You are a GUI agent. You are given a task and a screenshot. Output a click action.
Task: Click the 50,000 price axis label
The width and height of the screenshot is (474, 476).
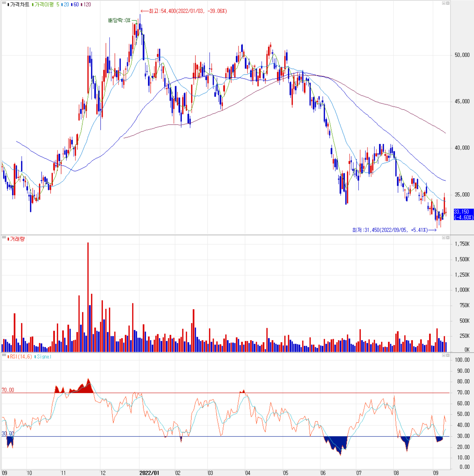[x=462, y=55]
